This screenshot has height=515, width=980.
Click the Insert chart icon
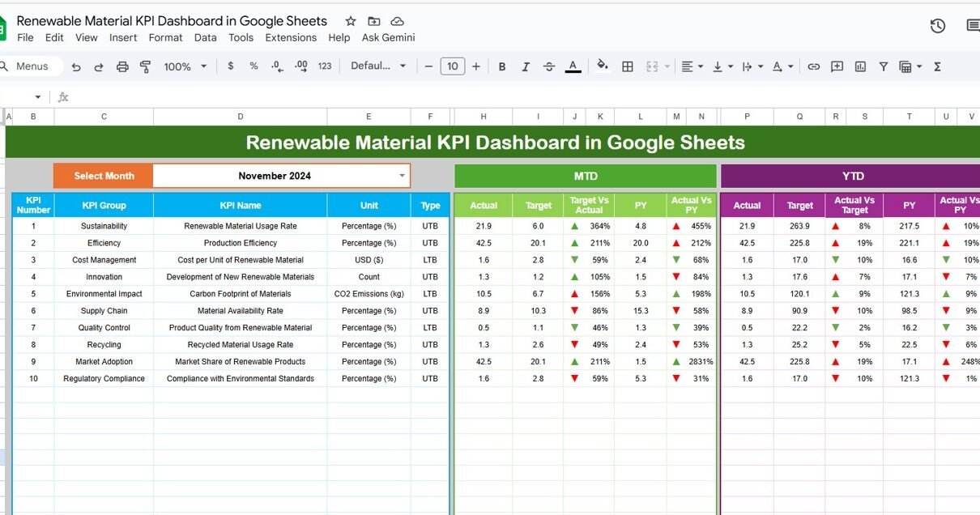[x=860, y=66]
